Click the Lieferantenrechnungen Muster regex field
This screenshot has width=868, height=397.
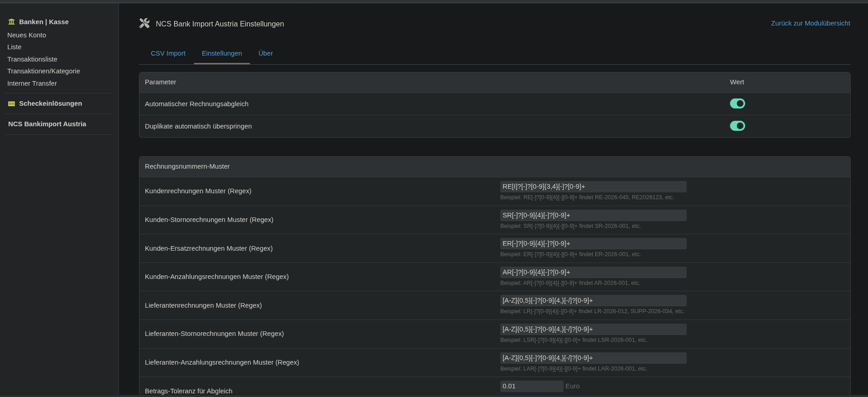point(593,300)
